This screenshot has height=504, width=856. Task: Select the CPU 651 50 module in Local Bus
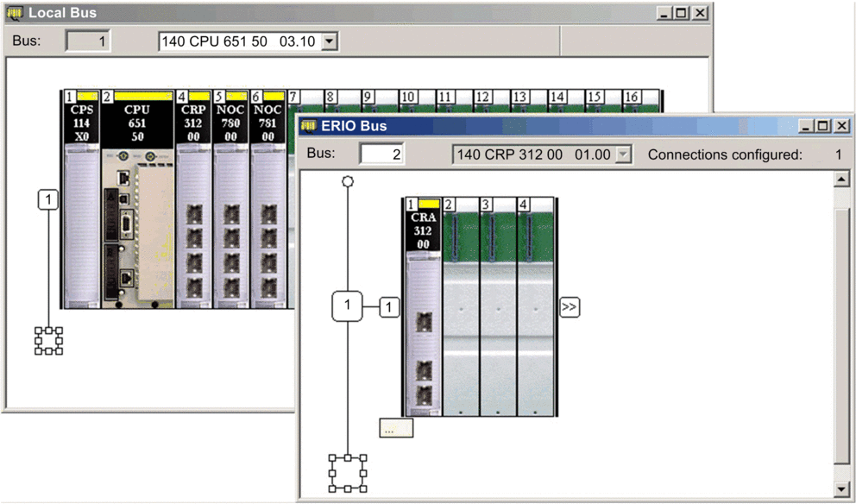pos(137,199)
